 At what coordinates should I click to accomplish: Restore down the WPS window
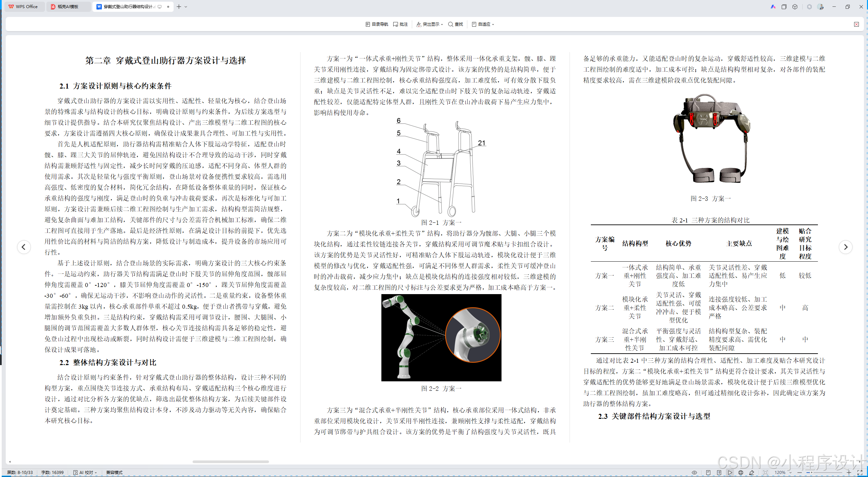(x=848, y=6)
